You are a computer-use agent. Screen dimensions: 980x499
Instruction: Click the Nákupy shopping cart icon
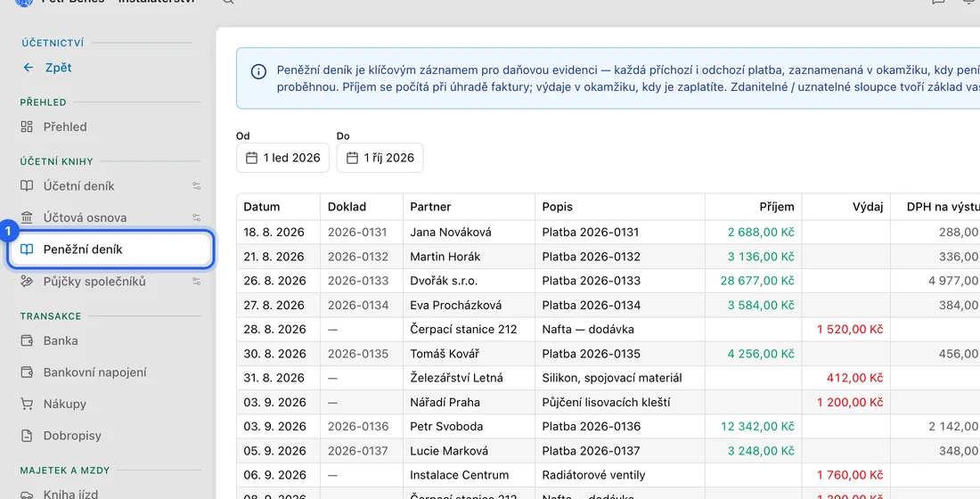click(x=27, y=404)
